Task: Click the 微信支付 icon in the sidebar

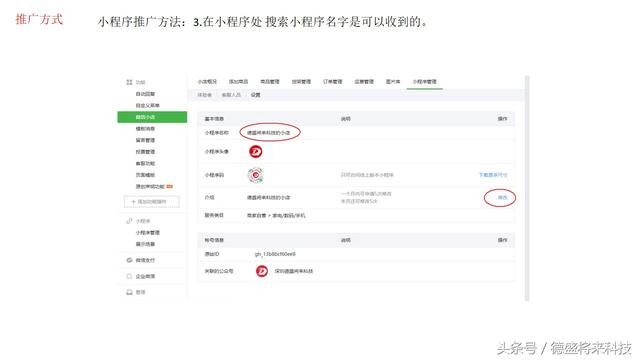Action: pyautogui.click(x=129, y=260)
